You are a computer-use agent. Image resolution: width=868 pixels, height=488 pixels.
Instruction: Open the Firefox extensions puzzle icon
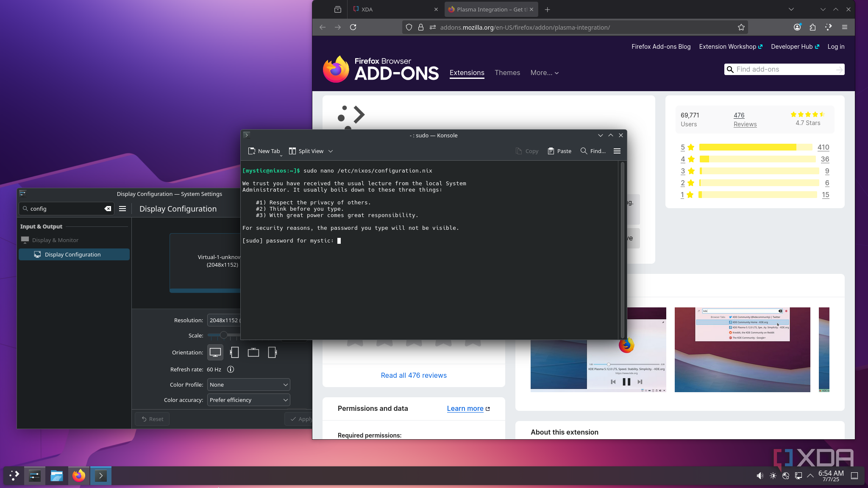click(x=812, y=27)
